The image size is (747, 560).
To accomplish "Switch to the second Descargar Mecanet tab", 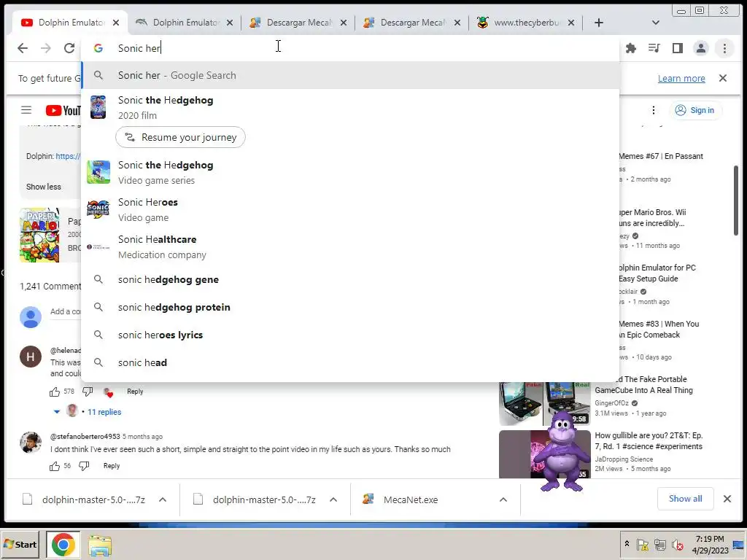I will click(x=412, y=23).
